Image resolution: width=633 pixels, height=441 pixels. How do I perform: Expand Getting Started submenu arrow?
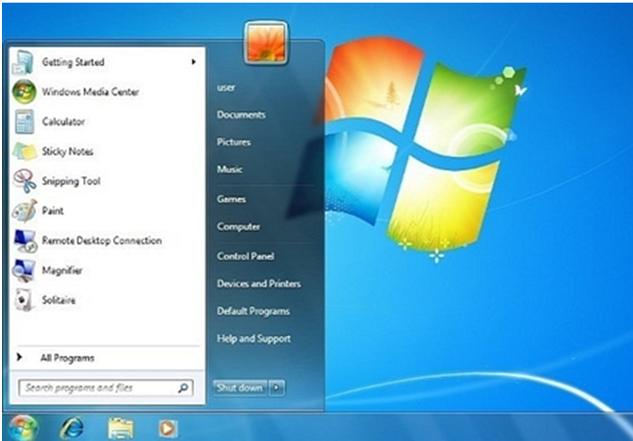194,62
